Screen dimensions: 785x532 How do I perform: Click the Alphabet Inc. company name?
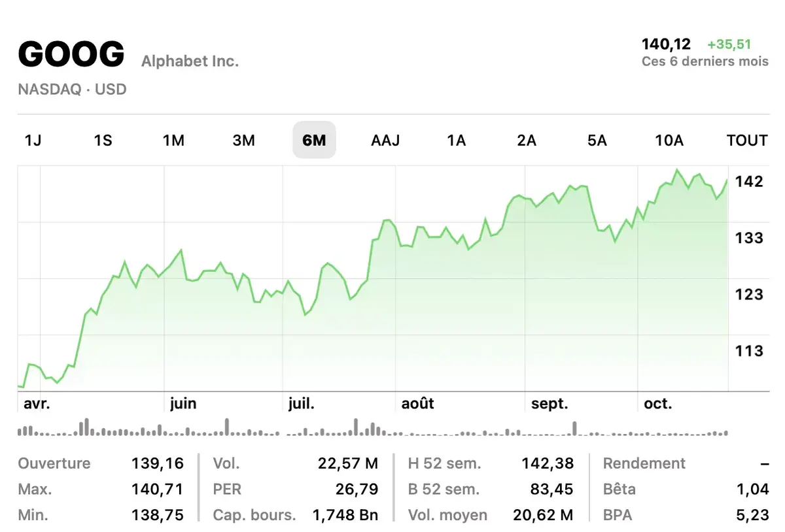coord(190,61)
